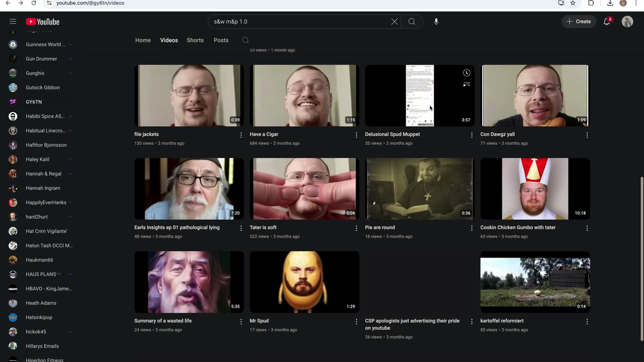The image size is (644, 362).
Task: Switch to the Shorts channel tab
Action: click(x=195, y=40)
